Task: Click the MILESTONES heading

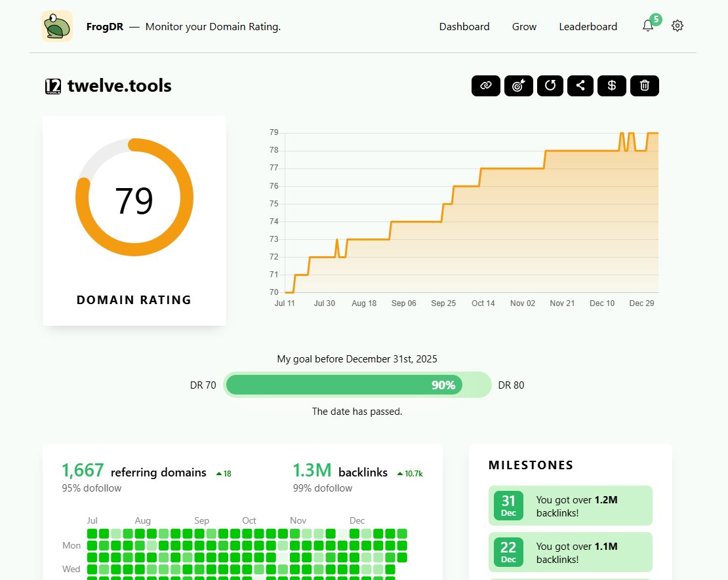Action: click(x=531, y=465)
